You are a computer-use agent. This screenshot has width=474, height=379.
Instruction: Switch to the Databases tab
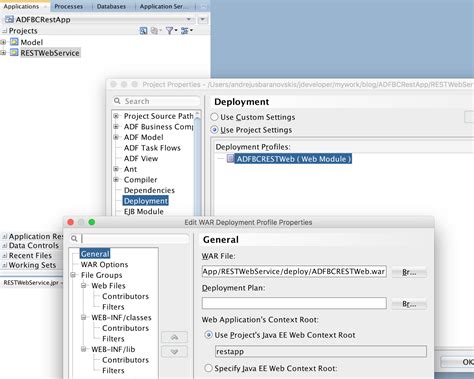pos(111,6)
